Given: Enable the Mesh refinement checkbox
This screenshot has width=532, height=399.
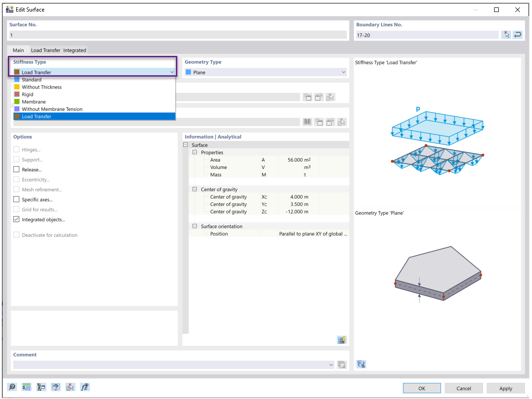Looking at the screenshot, I should tap(16, 189).
